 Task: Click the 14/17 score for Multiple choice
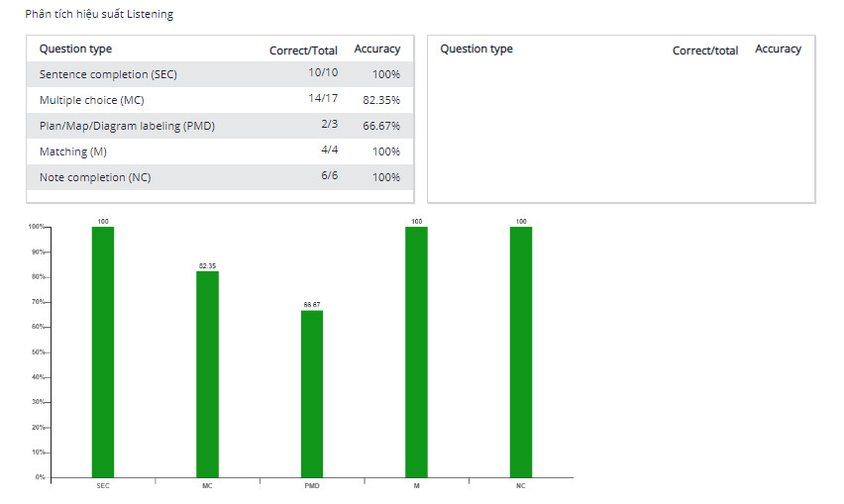(323, 99)
